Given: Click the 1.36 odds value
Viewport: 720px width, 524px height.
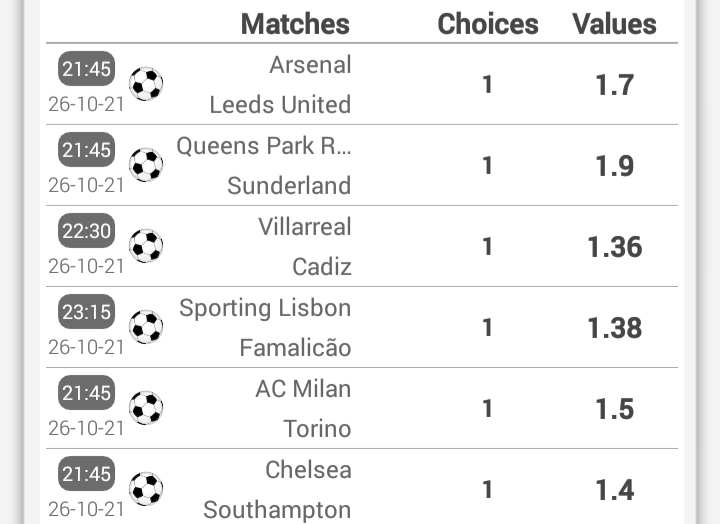Looking at the screenshot, I should tap(615, 247).
